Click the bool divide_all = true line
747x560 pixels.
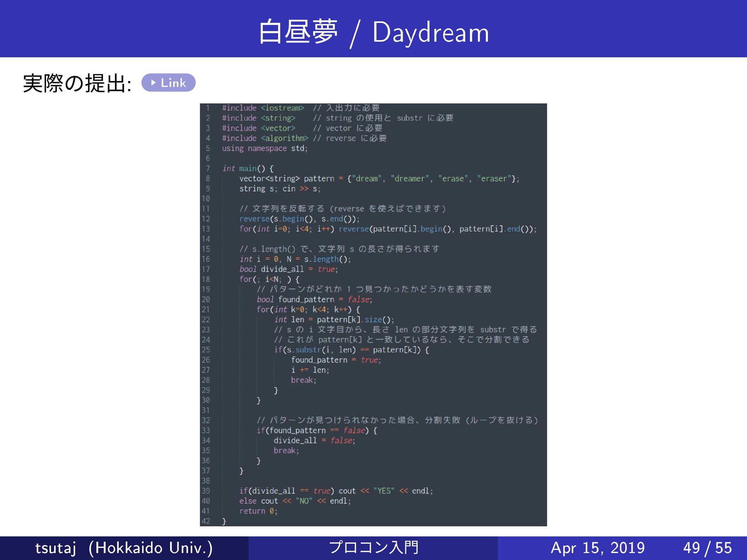(288, 269)
